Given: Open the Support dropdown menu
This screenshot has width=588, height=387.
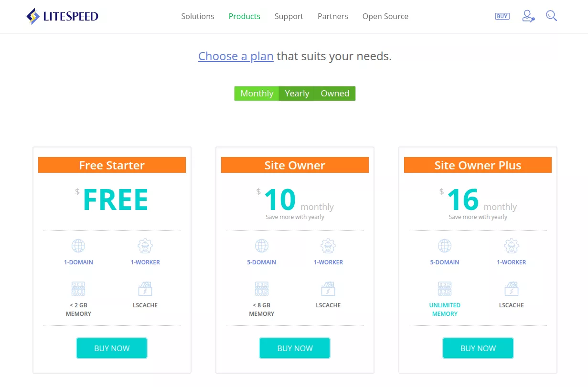Looking at the screenshot, I should 289,16.
